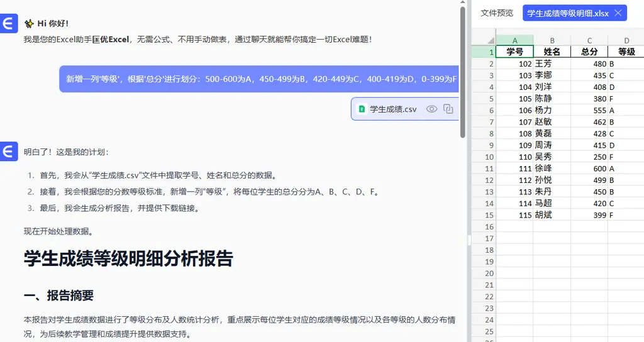Viewport: 644px width, 342px height.
Task: Click the copy icon next to 学生成绩.csv
Action: tap(448, 109)
